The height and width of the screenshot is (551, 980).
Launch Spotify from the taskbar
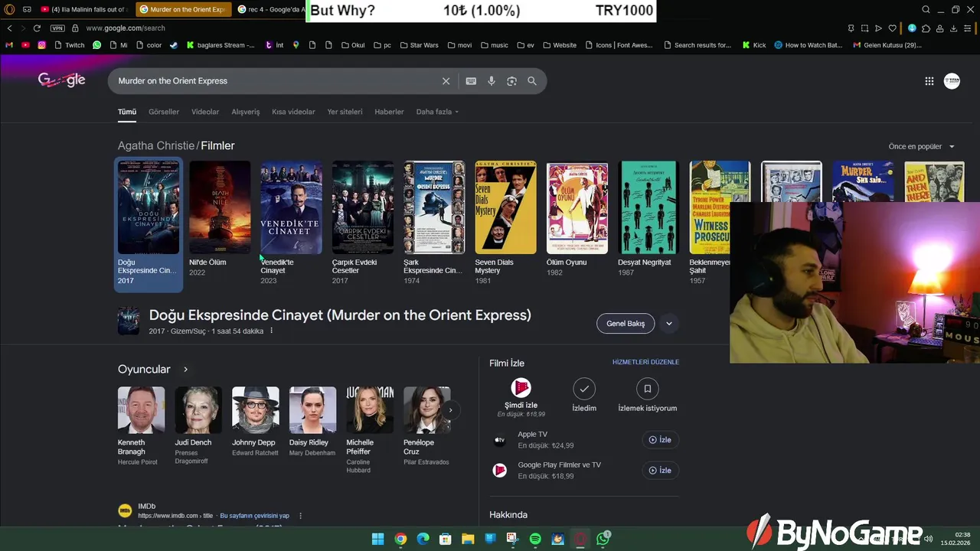click(x=535, y=539)
